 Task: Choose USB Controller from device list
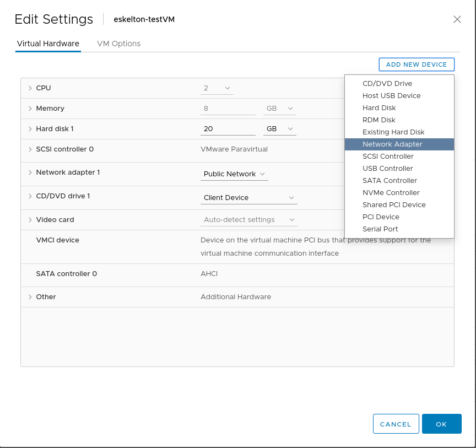pyautogui.click(x=387, y=169)
